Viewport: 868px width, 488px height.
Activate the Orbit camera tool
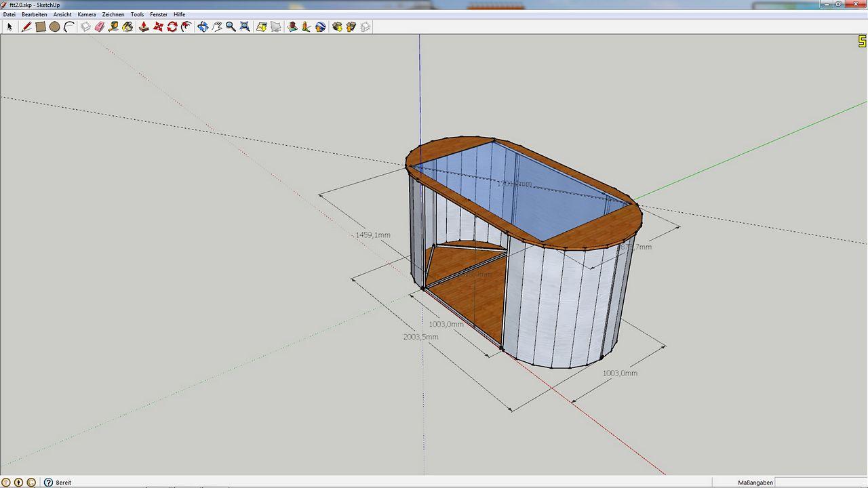click(x=203, y=27)
